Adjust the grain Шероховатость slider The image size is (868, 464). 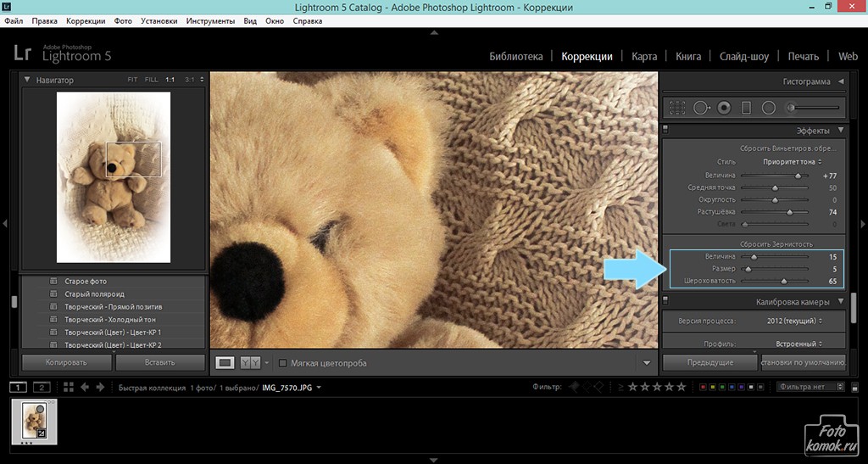(784, 282)
